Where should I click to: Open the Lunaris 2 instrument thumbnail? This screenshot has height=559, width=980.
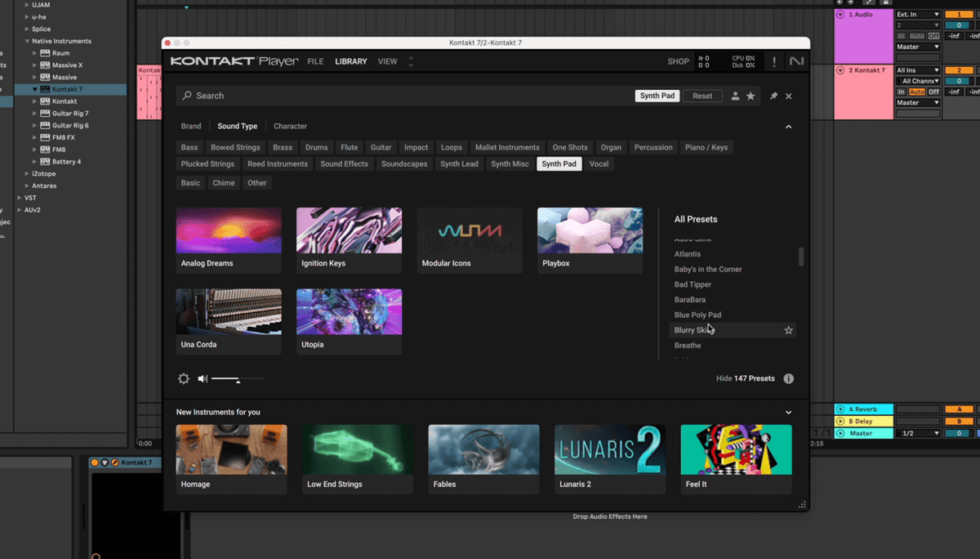[x=610, y=449]
